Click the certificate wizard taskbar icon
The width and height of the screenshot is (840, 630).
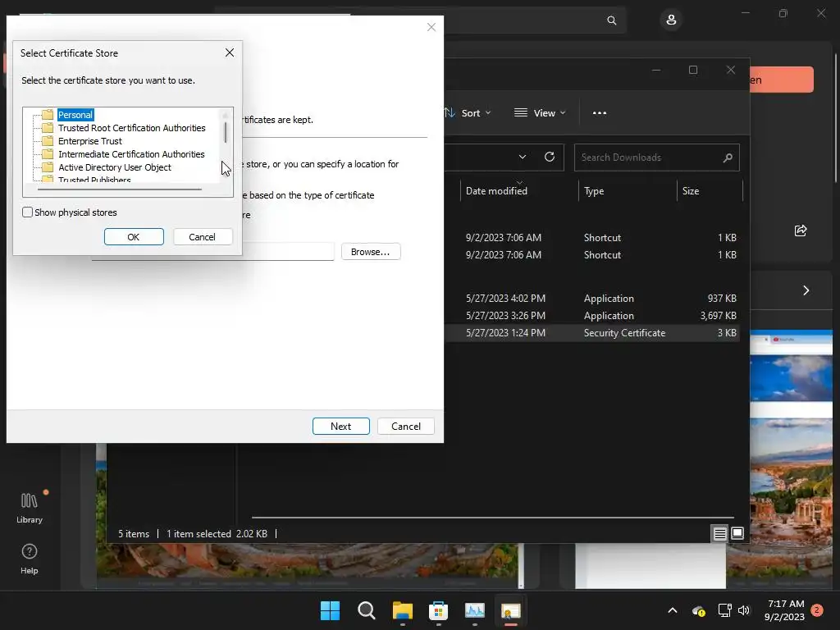(510, 610)
